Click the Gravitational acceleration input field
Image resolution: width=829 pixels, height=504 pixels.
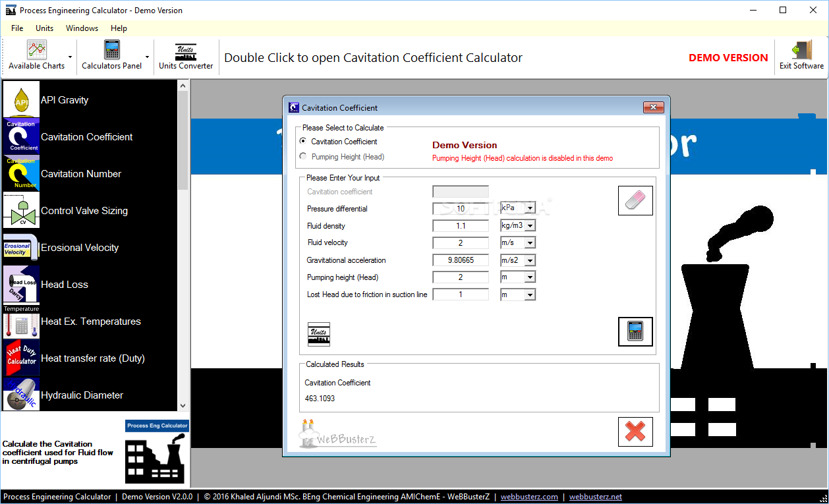point(461,260)
